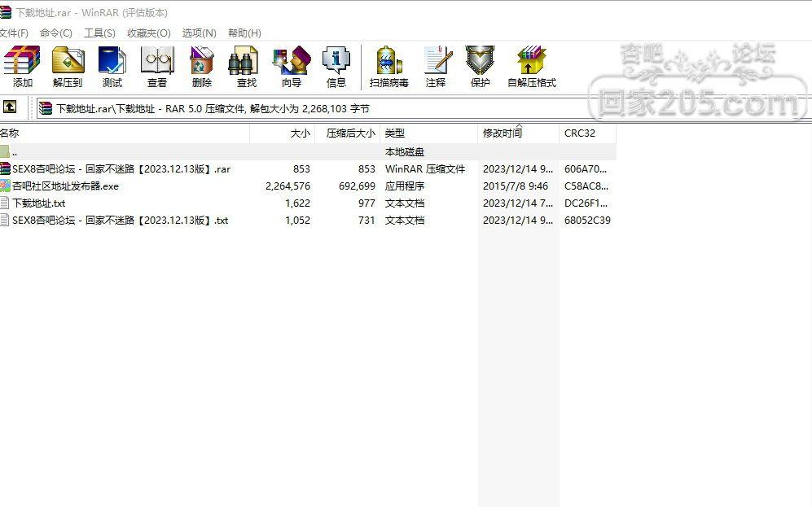Viewport: 812px width, 507px height.
Task: Click CRC32 value 606A70...
Action: pos(586,168)
